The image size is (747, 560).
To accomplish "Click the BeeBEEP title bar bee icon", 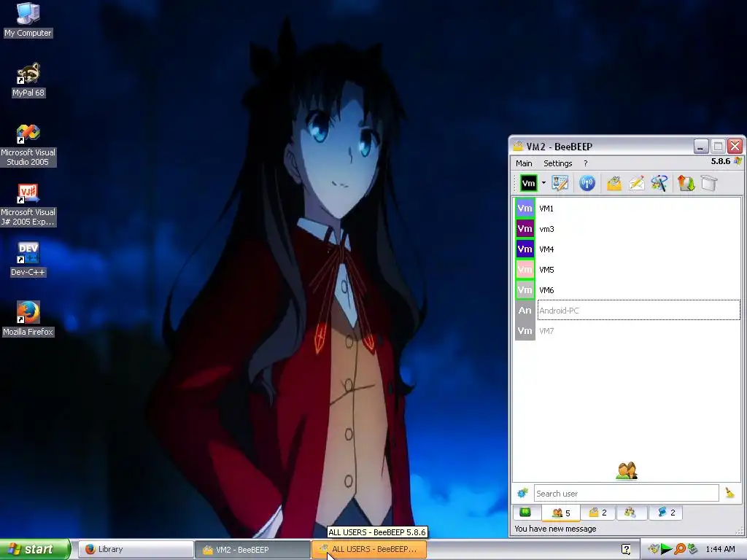I will click(518, 146).
